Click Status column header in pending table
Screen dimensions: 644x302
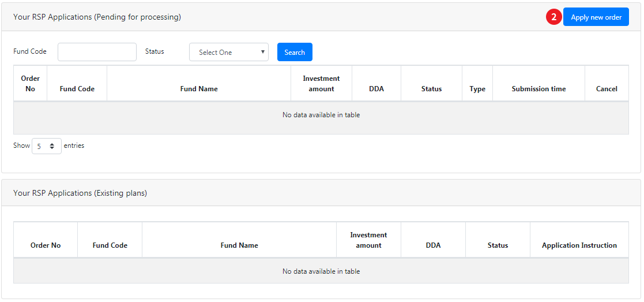(431, 89)
